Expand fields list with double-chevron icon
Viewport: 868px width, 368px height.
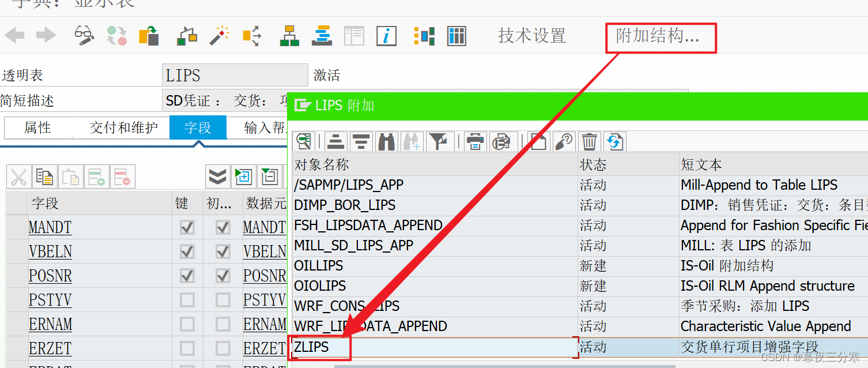click(217, 177)
